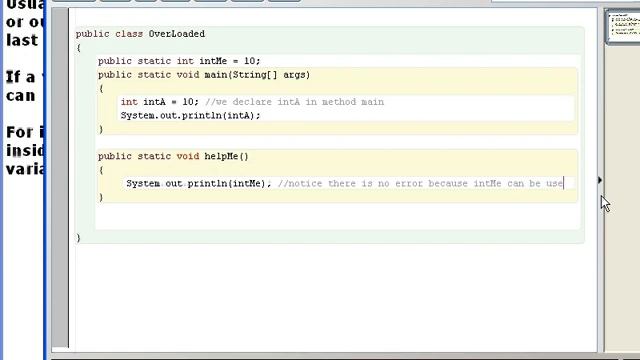Click the small black arrow at editor's right edge
Screen dimensions: 640x360
[600, 180]
